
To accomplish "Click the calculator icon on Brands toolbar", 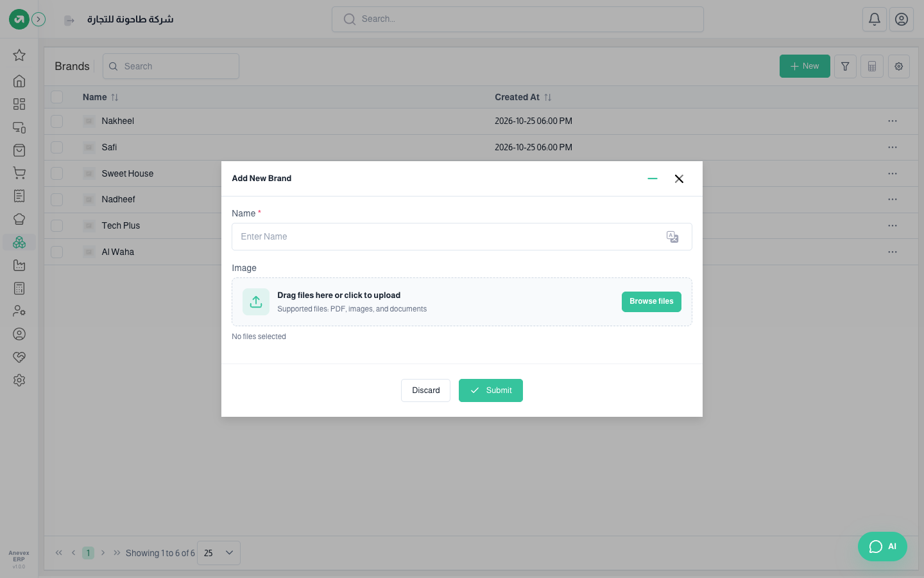I will [x=872, y=66].
